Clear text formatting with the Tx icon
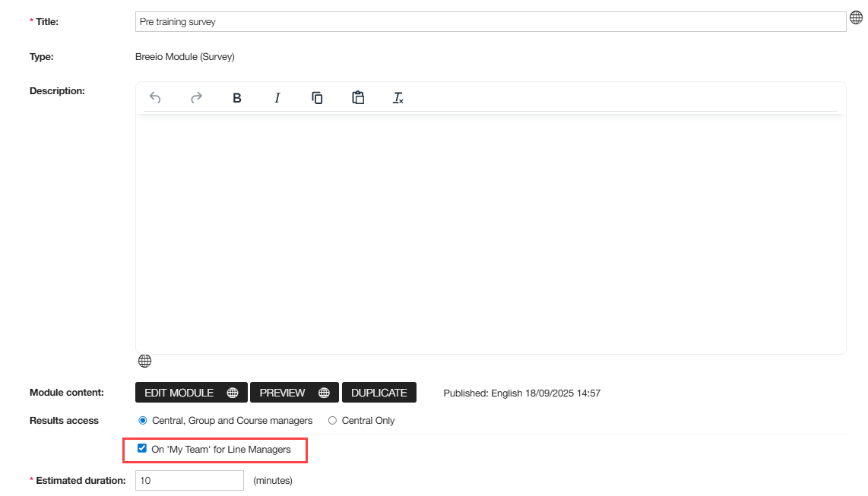The width and height of the screenshot is (868, 496). 398,98
